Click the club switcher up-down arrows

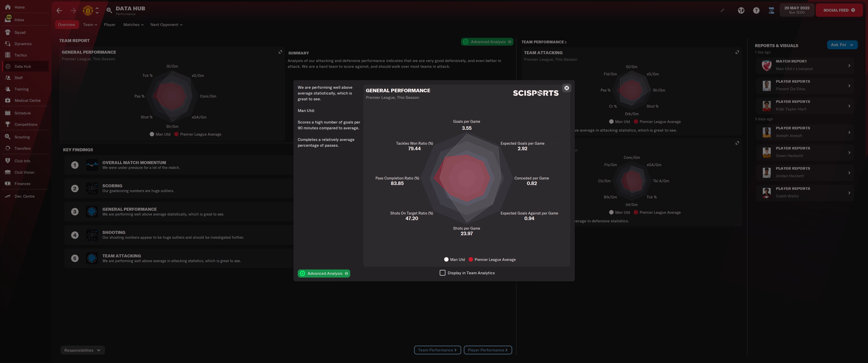tap(97, 10)
